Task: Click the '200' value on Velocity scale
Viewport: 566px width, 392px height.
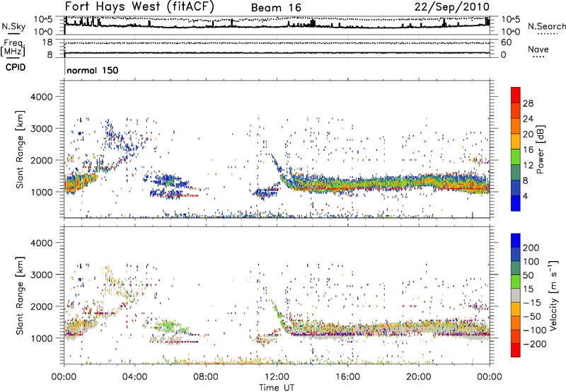Action: point(531,248)
